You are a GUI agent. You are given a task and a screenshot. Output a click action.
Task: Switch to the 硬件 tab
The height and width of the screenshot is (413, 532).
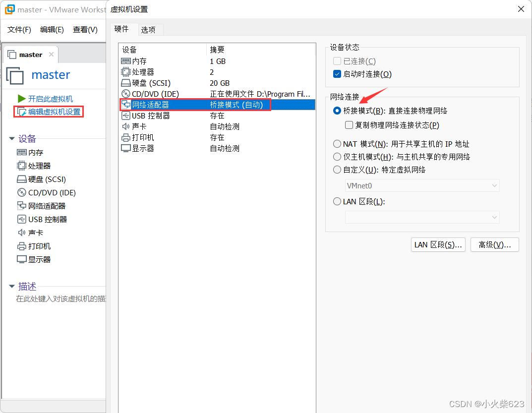point(121,29)
